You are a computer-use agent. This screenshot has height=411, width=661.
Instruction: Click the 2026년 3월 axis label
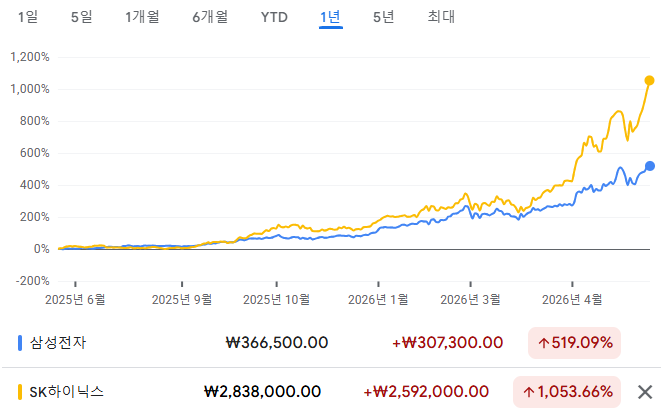[x=470, y=300]
